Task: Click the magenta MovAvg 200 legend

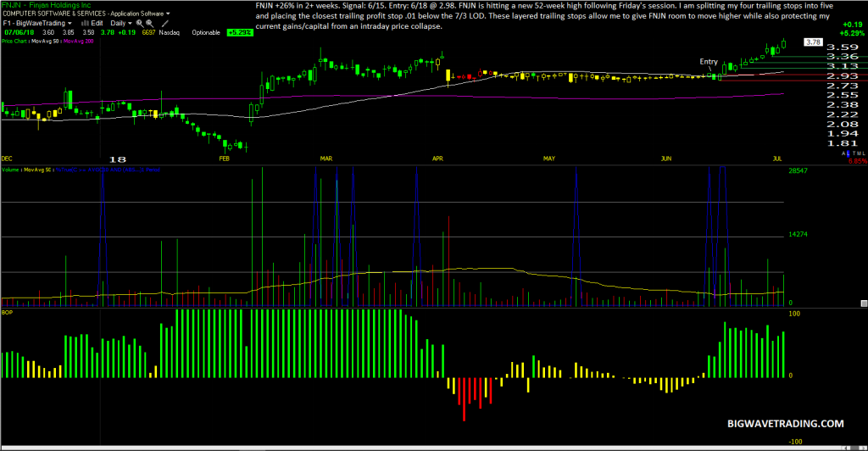Action: (x=78, y=41)
